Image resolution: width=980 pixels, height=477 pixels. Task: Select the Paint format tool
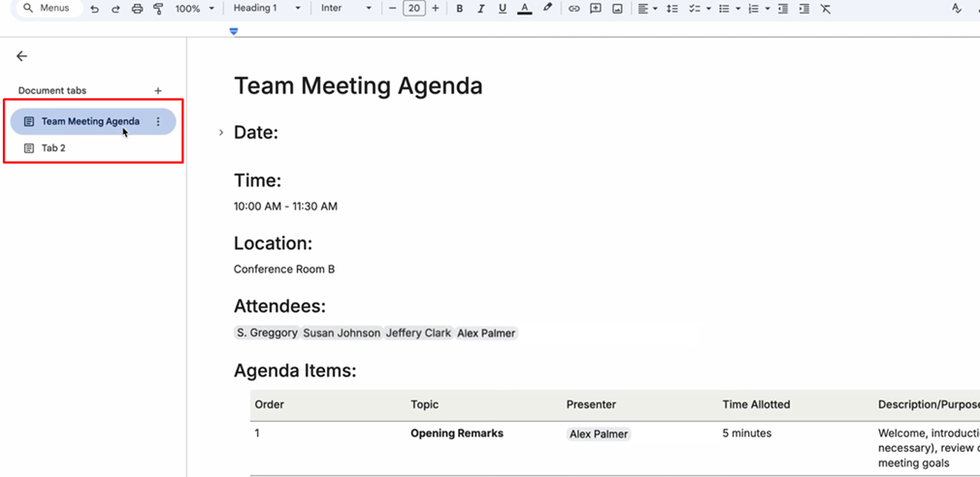tap(158, 9)
